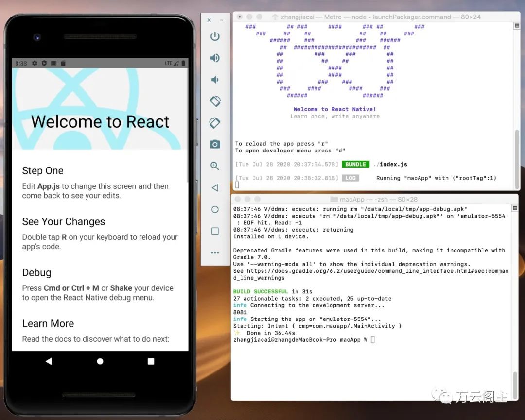Viewport: 525px width, 420px height.
Task: Tap 'Step One' heading on phone
Action: (x=43, y=170)
